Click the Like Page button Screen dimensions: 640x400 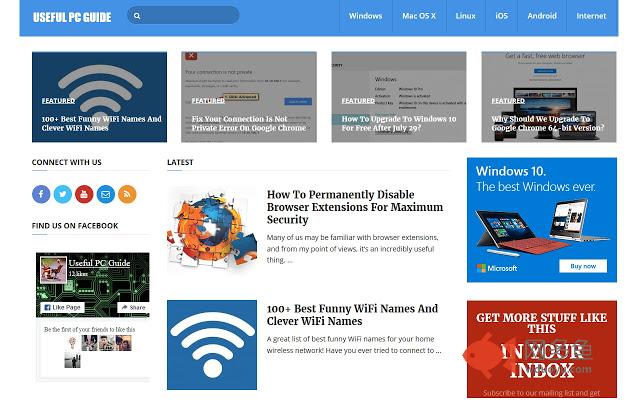coord(62,307)
